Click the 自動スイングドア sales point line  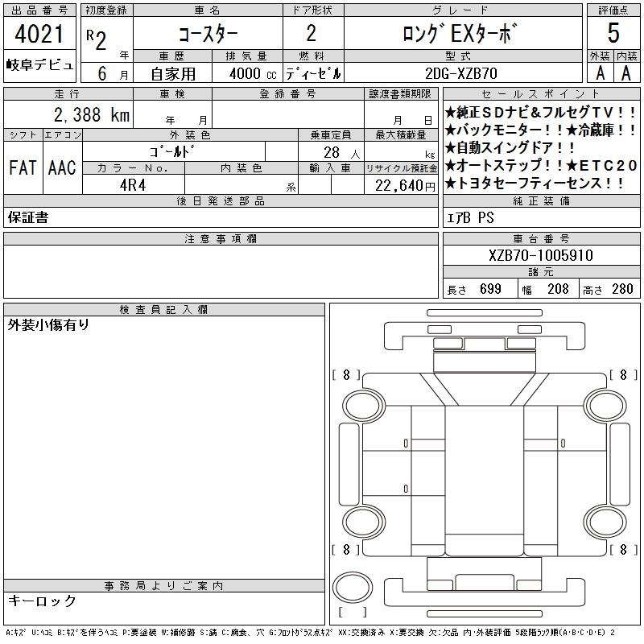510,148
